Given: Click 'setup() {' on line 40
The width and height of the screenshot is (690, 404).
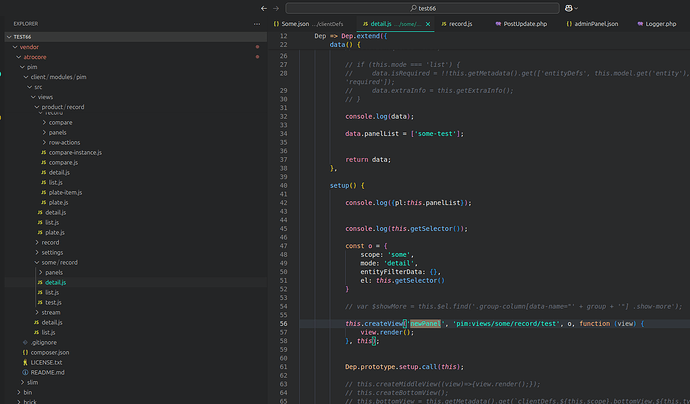Looking at the screenshot, I should coord(347,186).
